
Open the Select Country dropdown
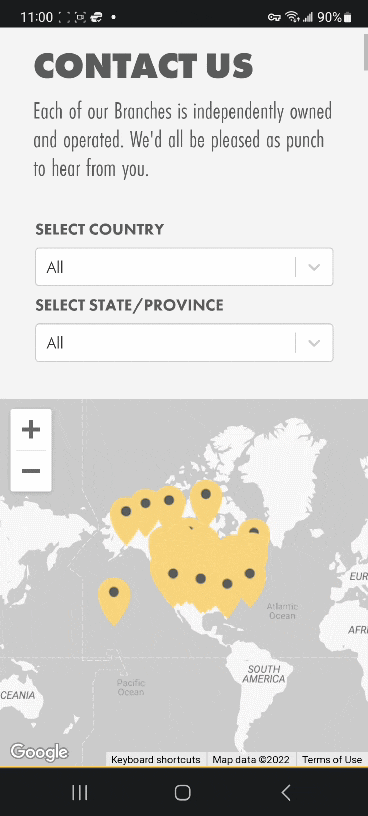point(184,267)
